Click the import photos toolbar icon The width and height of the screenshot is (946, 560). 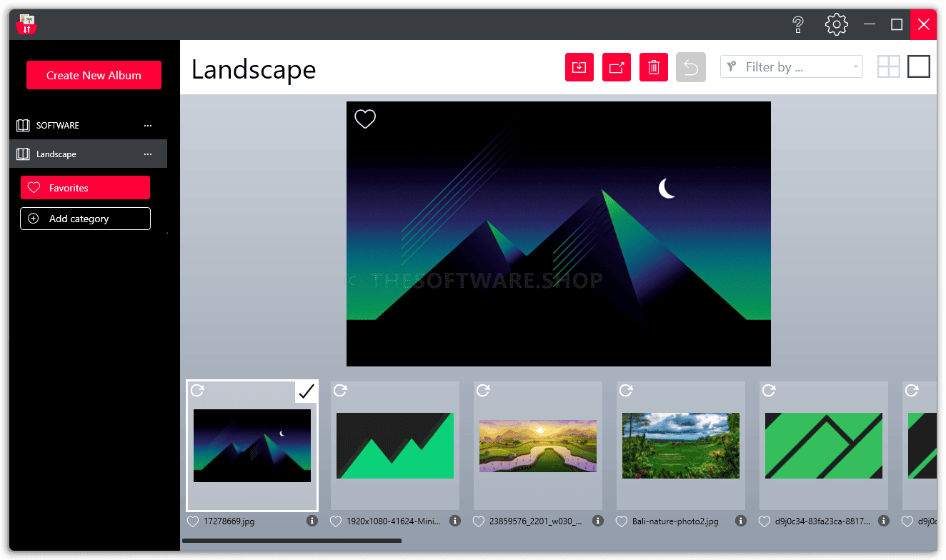(579, 67)
